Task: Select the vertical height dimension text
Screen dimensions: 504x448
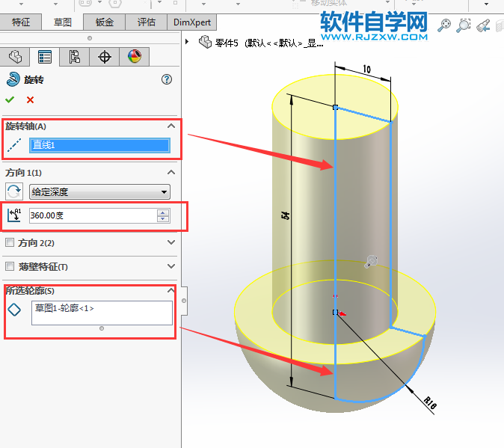Action: click(285, 215)
